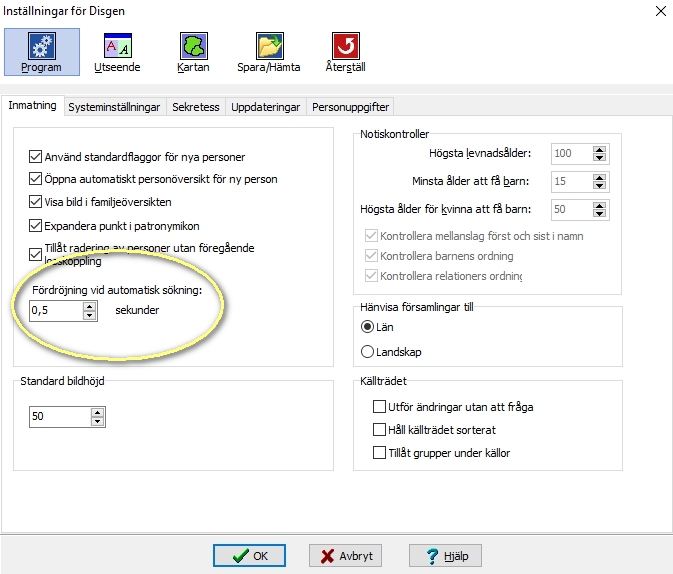Increase the search delay seconds value
The height and width of the screenshot is (574, 673).
pyautogui.click(x=89, y=306)
